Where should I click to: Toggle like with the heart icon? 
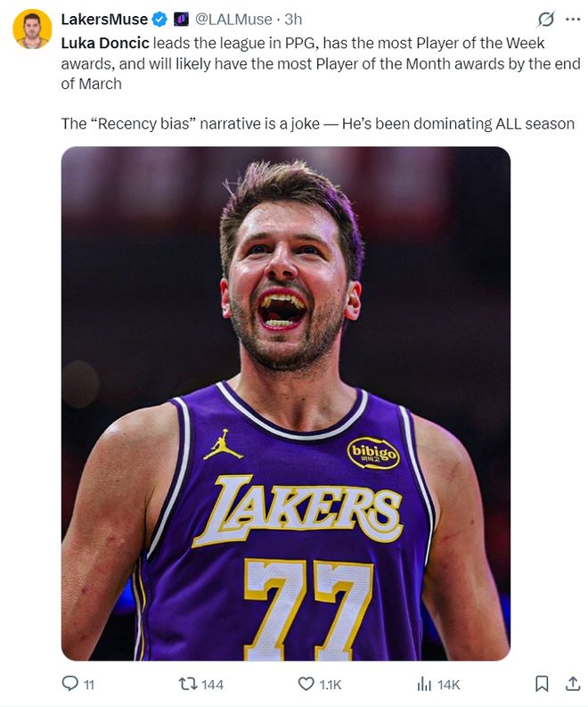(x=306, y=684)
